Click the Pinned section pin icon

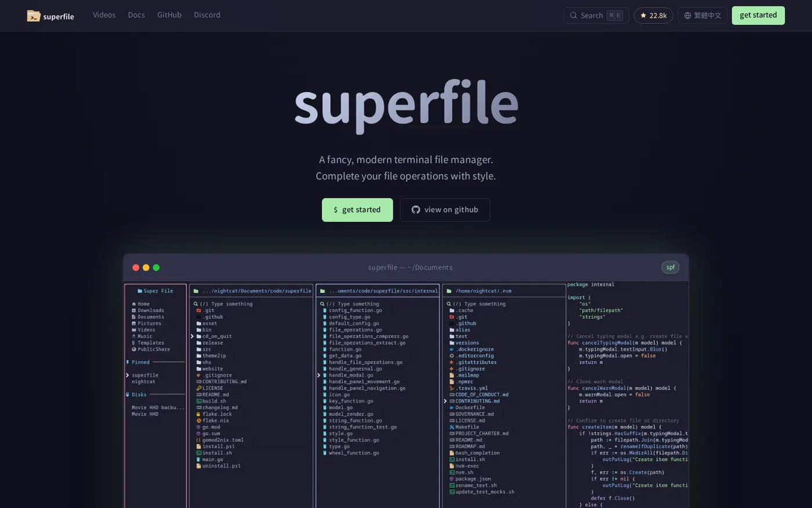pyautogui.click(x=128, y=362)
